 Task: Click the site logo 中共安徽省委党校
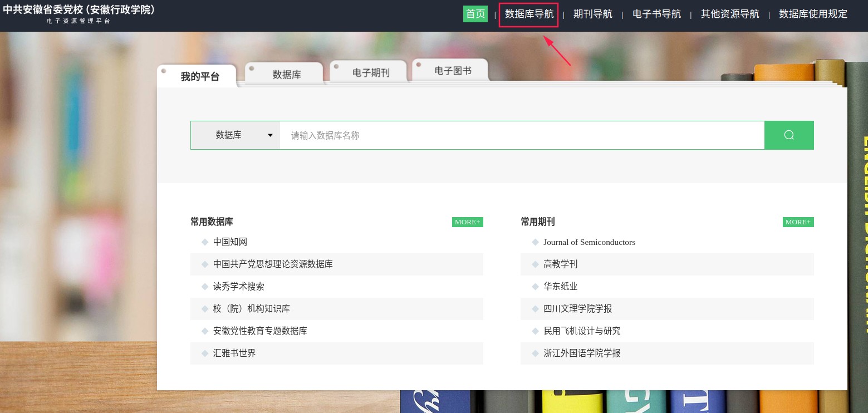point(79,10)
